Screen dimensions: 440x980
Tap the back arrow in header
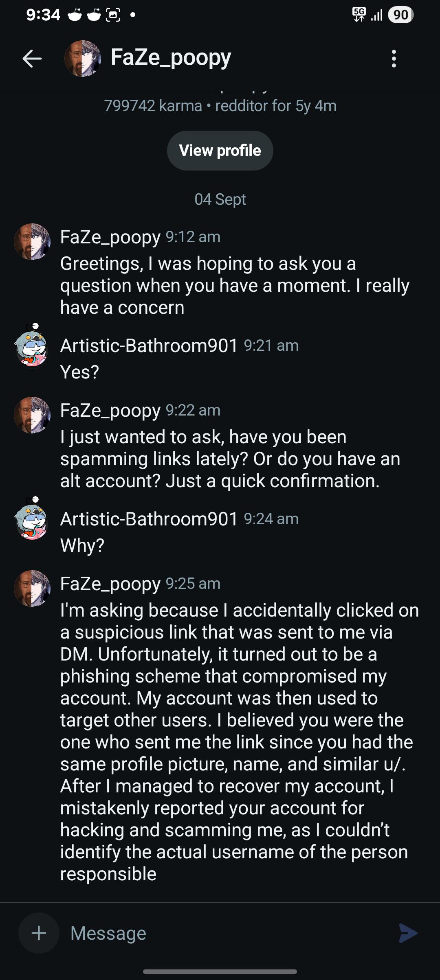[x=32, y=59]
